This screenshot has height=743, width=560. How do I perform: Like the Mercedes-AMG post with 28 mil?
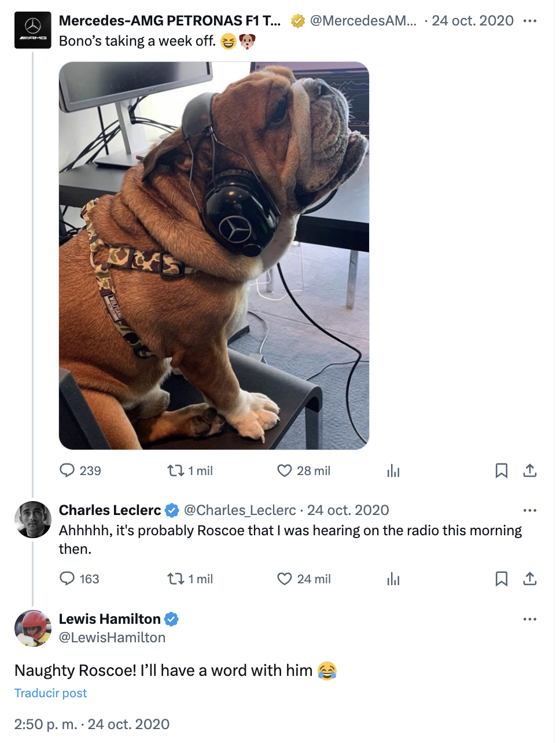click(x=285, y=470)
